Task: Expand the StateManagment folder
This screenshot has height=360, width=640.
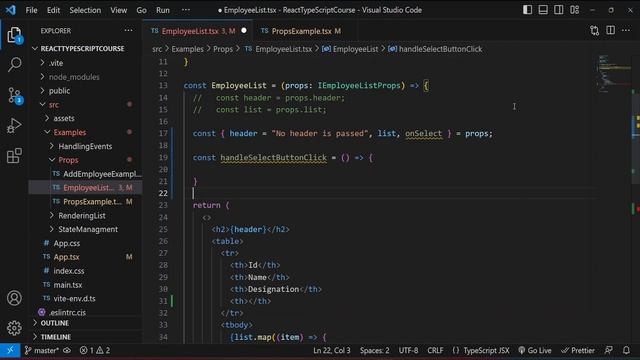Action: click(88, 229)
